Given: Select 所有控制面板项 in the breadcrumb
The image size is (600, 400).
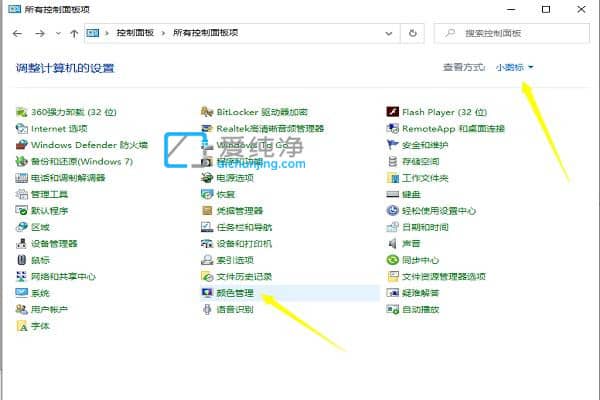Looking at the screenshot, I should pos(205,33).
